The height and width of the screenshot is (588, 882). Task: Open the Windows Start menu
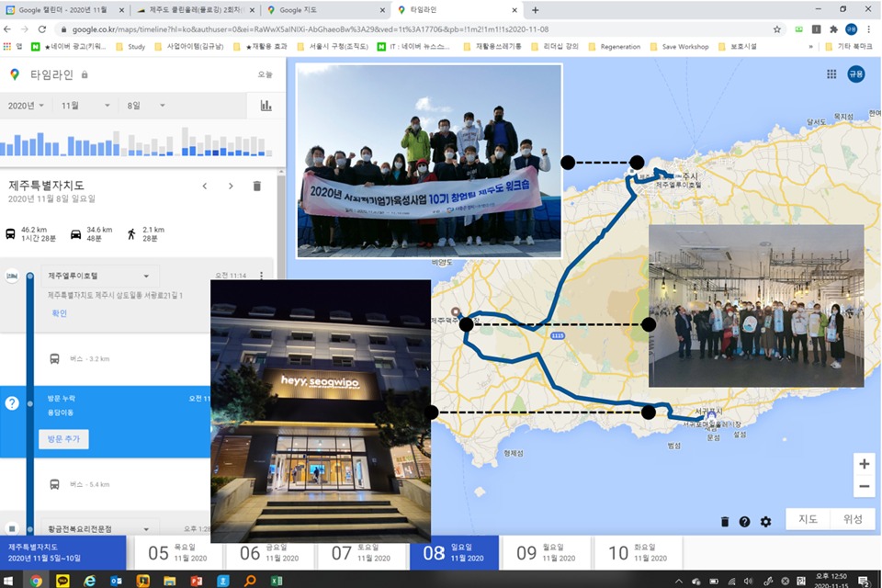[x=8, y=581]
